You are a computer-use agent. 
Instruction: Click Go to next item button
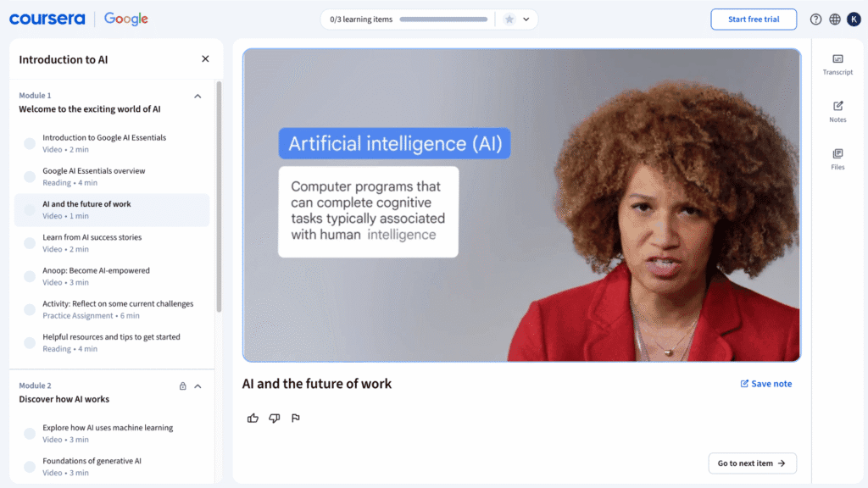pyautogui.click(x=752, y=463)
